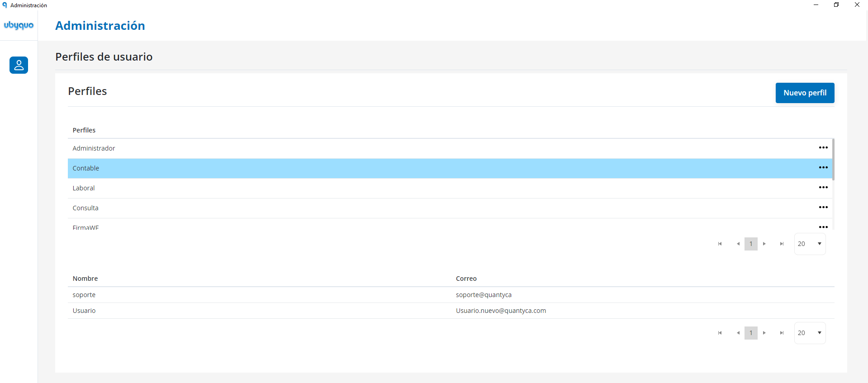Open the user profiles sidebar icon
Screen dimensions: 868x383
point(19,65)
